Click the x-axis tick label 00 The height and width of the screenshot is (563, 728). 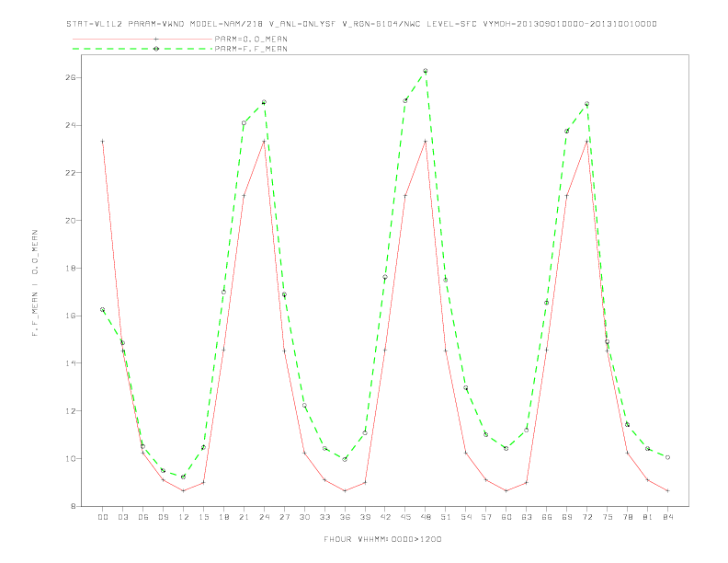pos(103,517)
